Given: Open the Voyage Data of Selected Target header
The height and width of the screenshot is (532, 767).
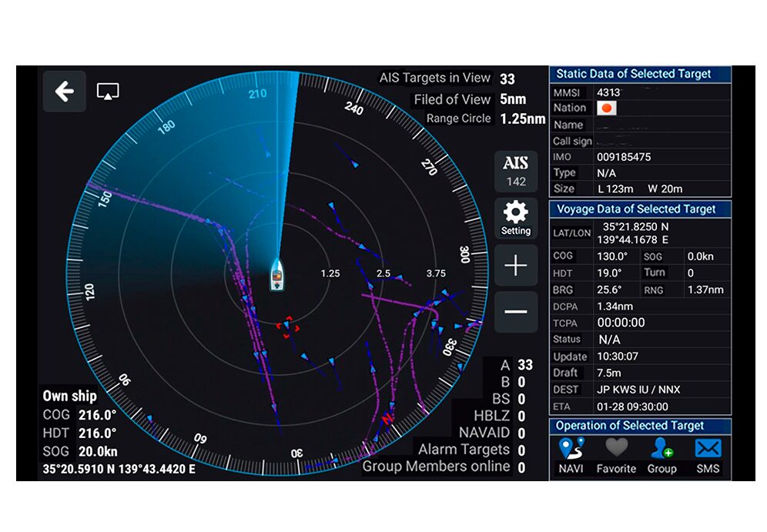Looking at the screenshot, I should click(x=640, y=209).
